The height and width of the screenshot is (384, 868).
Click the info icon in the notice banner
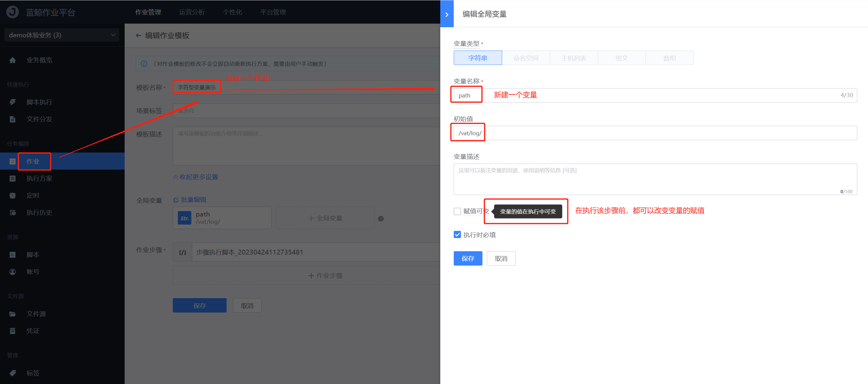coord(144,64)
